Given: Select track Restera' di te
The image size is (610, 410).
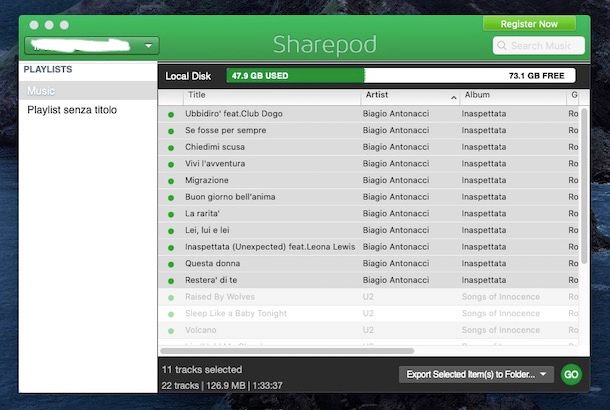Looking at the screenshot, I should pyautogui.click(x=368, y=280).
